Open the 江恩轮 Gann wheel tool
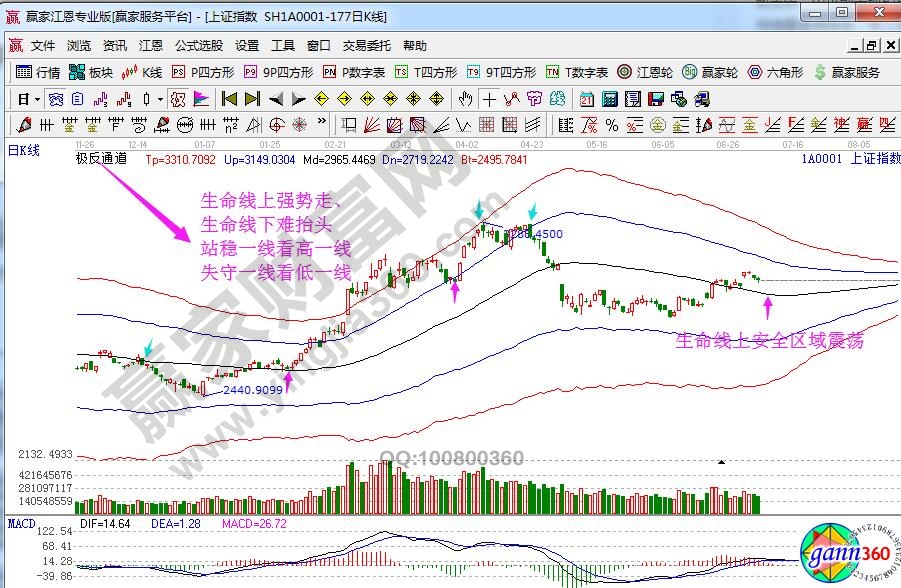 click(645, 72)
